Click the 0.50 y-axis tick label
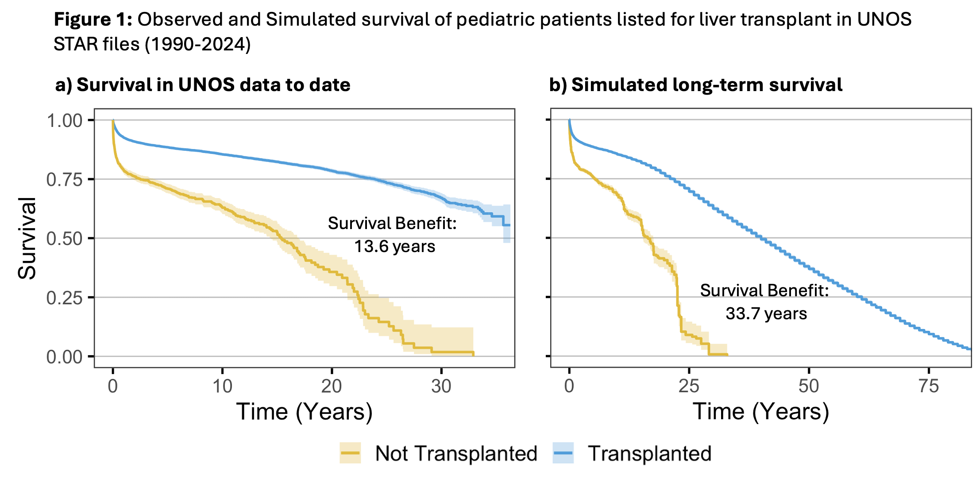The image size is (980, 482). tap(65, 239)
